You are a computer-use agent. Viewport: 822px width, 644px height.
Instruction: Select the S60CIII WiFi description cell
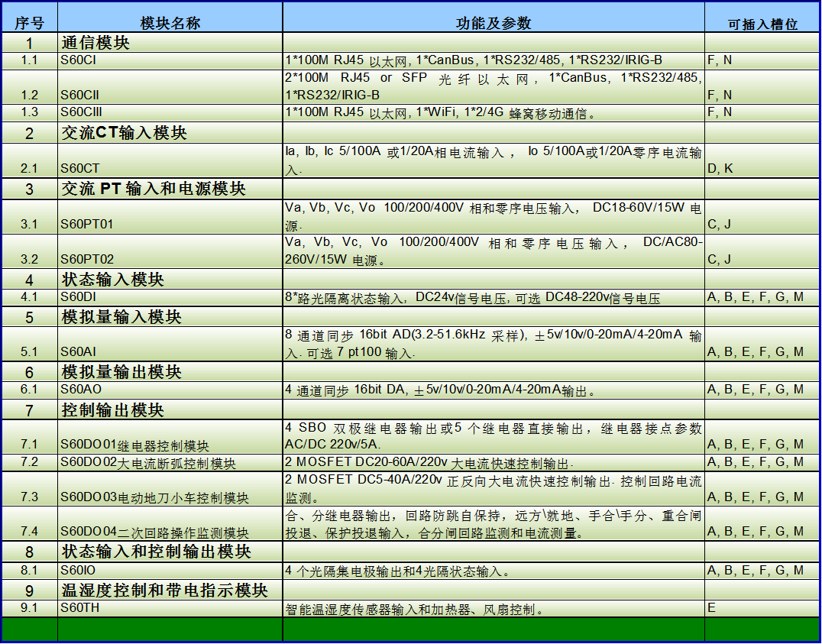(493, 113)
